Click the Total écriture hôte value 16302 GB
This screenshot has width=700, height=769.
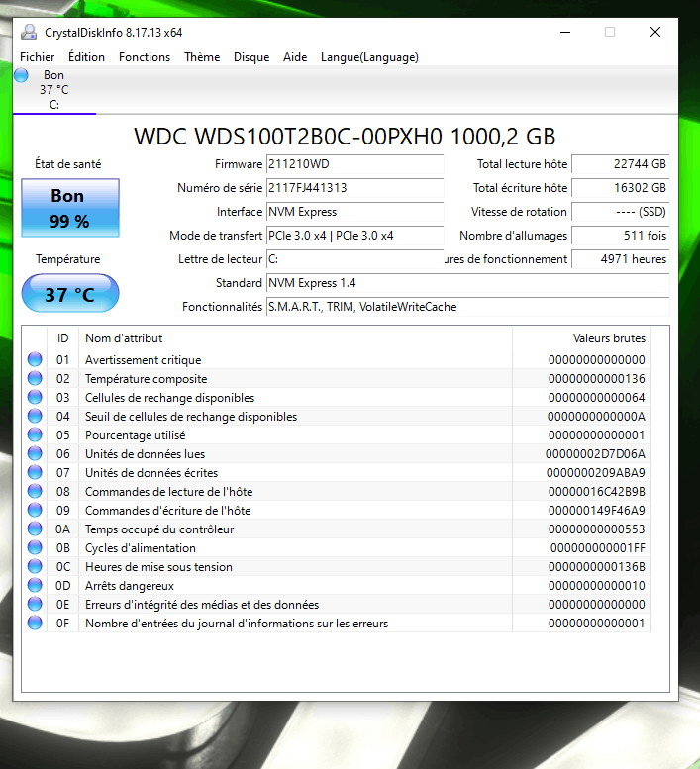pos(621,188)
